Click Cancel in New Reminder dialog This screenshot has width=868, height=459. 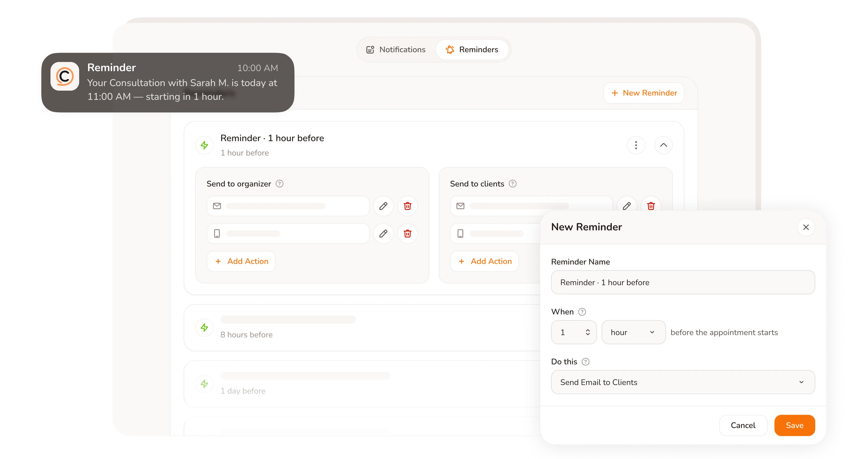(x=743, y=425)
